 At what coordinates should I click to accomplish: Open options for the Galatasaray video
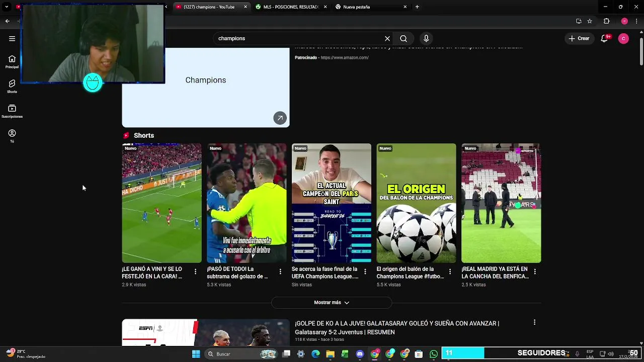[534, 322]
